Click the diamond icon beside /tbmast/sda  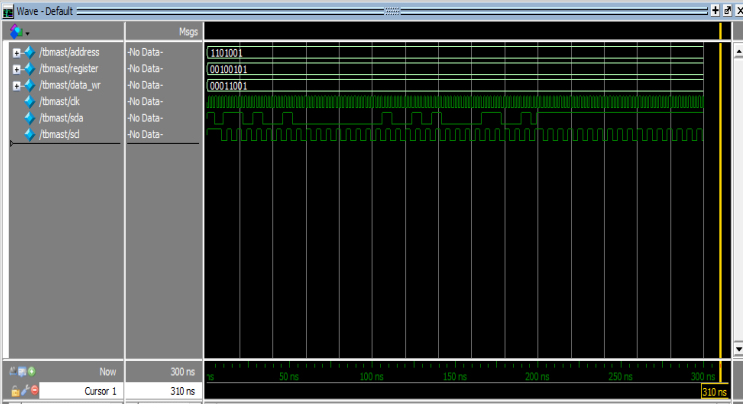pos(29,118)
